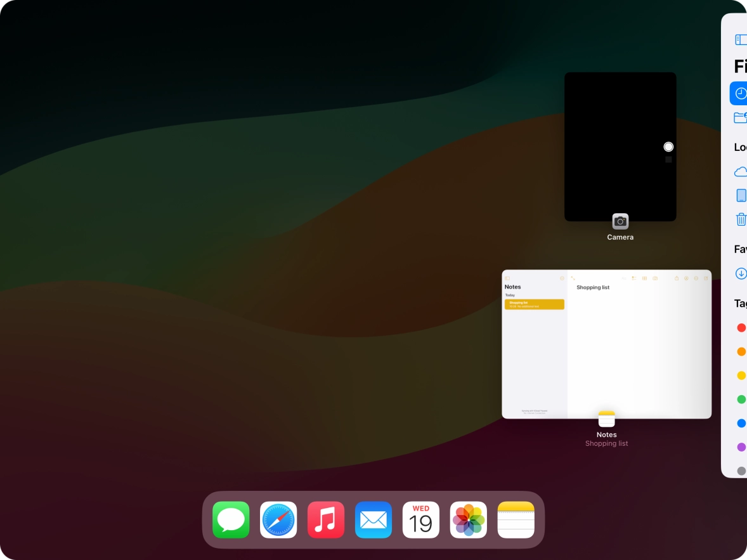Switch to the Camera app preview card
747x560 pixels.
tap(620, 147)
